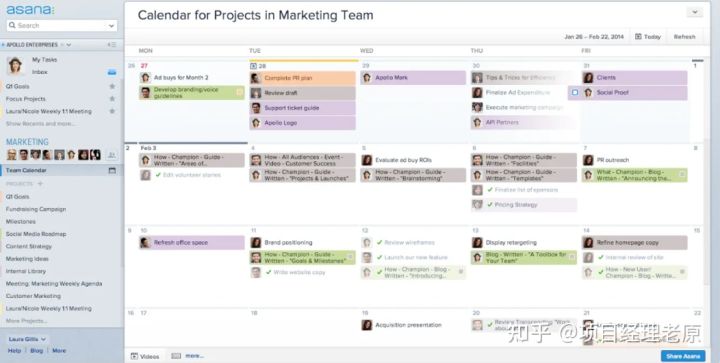Open the Laura Gillis account menu
Image resolution: width=720 pixels, height=363 pixels.
click(28, 339)
